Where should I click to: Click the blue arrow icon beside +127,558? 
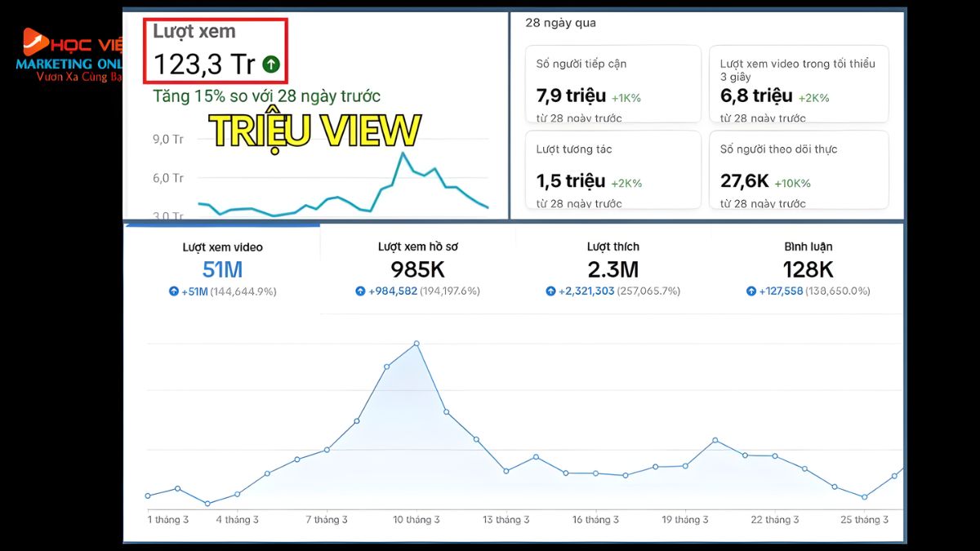(751, 291)
